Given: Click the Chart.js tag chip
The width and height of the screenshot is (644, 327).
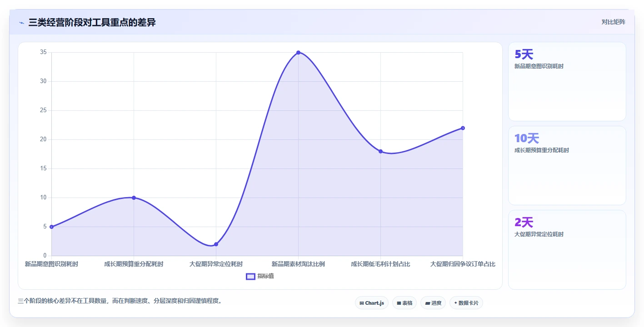Looking at the screenshot, I should tap(371, 303).
